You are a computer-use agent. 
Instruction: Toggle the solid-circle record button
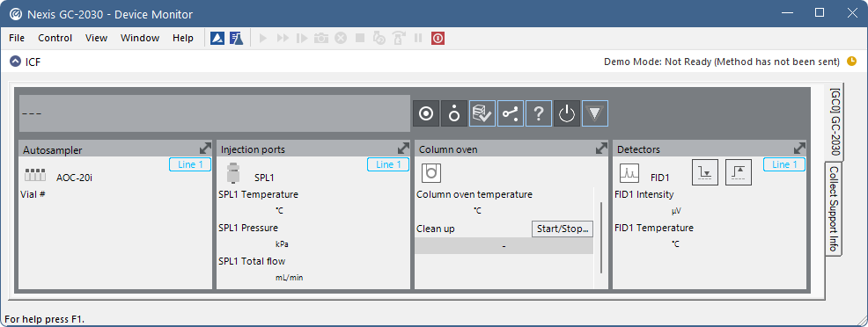pyautogui.click(x=426, y=113)
